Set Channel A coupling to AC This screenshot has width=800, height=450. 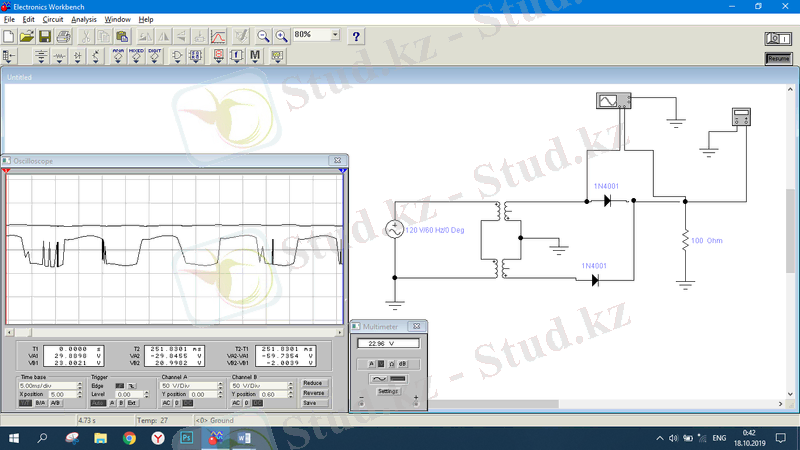click(166, 403)
